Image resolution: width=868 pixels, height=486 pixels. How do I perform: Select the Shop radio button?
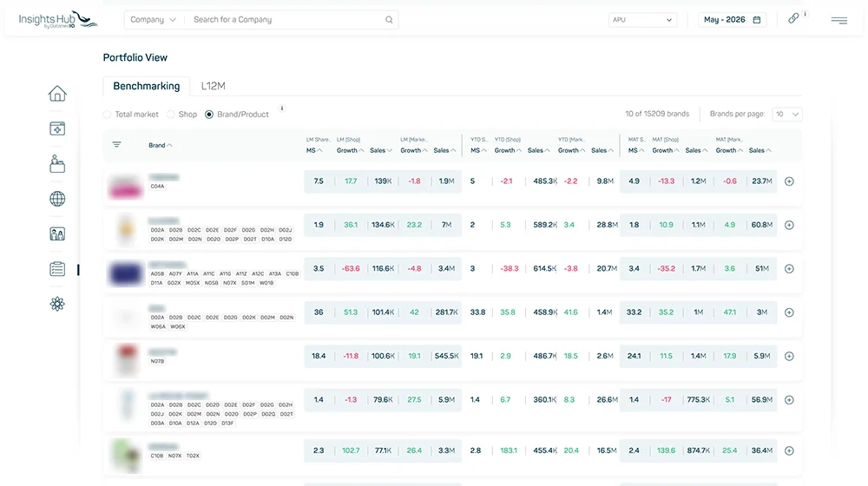coord(170,115)
